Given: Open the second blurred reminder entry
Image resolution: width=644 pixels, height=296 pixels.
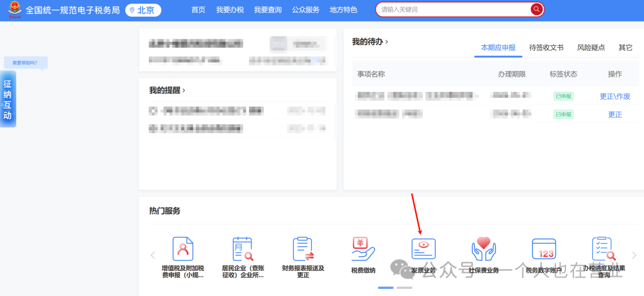Looking at the screenshot, I should coord(237,129).
